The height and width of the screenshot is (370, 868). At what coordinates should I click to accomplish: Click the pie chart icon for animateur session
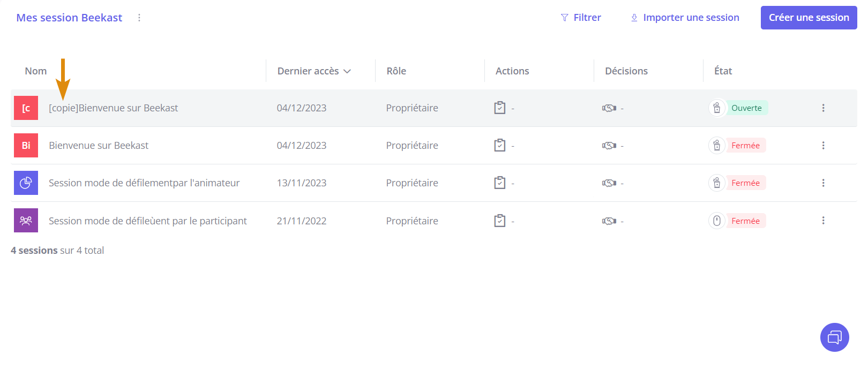click(x=26, y=183)
